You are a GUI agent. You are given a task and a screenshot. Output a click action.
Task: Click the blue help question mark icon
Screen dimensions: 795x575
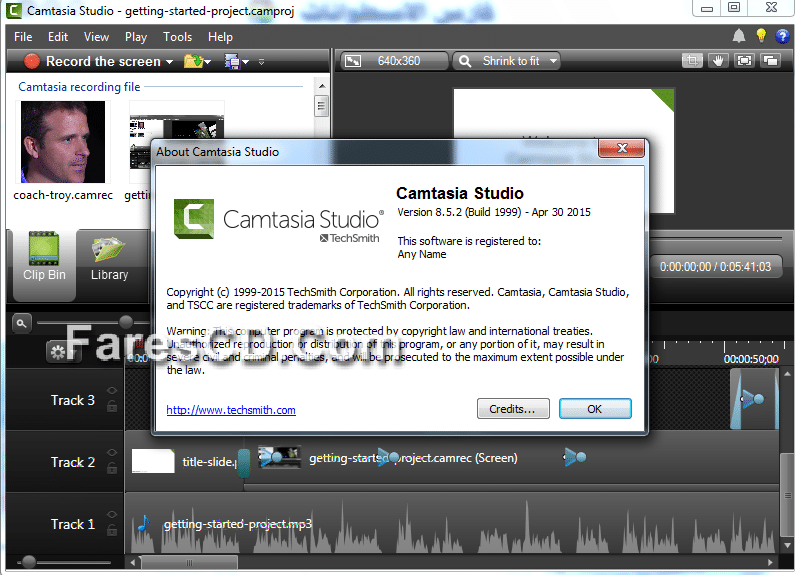782,36
